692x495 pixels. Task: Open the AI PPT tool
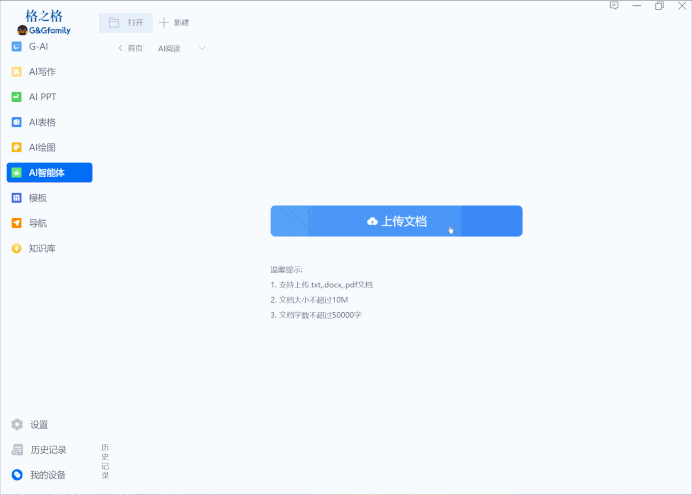[41, 97]
